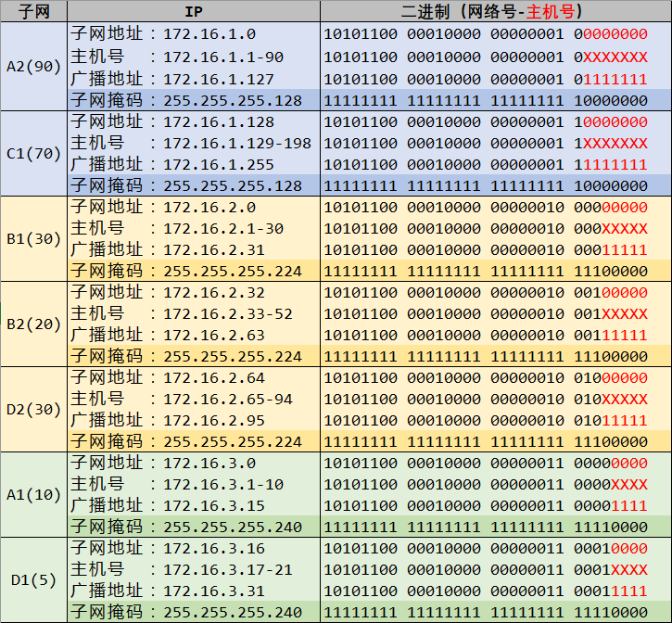Click the C1 subnet mask 255.255.255.128
The width and height of the screenshot is (672, 623).
pyautogui.click(x=233, y=186)
